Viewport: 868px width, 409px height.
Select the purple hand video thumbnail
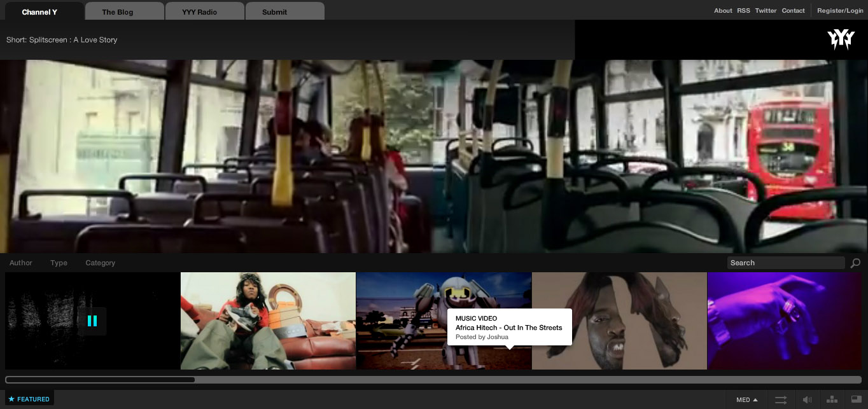point(784,321)
